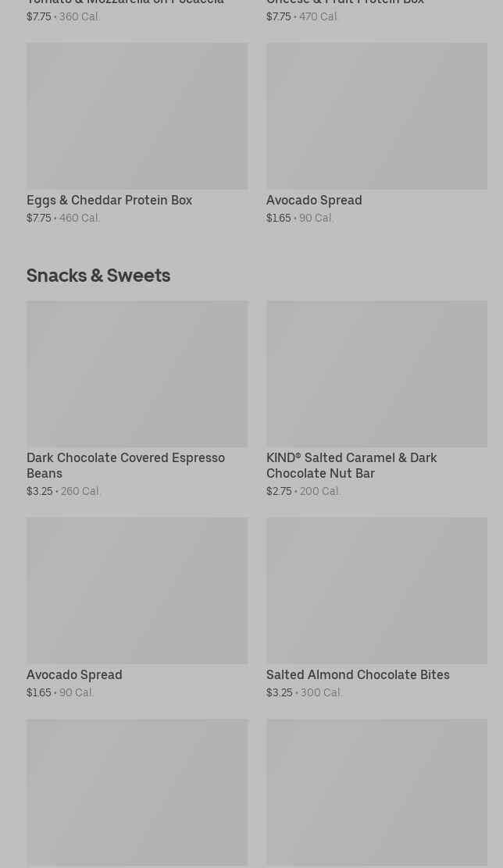Viewport: 503px width, 868px height.
Task: Open Dark Chocolate Covered Espresso Beans image
Action: click(x=137, y=373)
